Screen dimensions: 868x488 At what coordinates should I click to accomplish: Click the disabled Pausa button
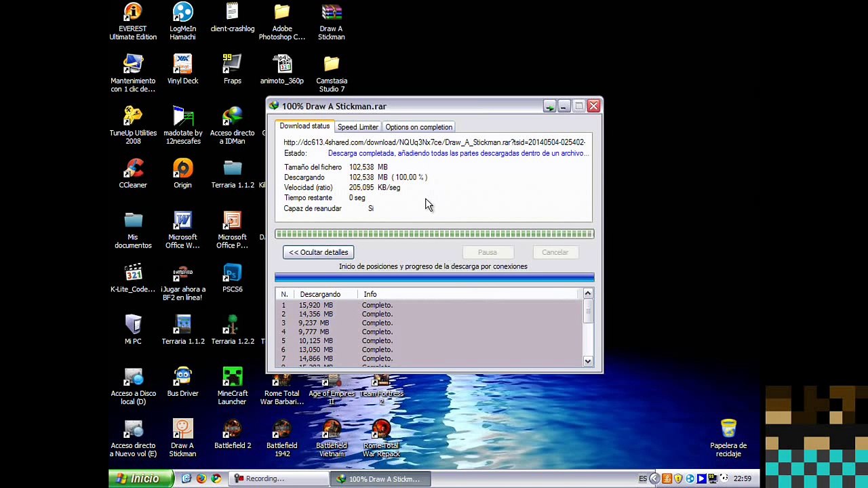[487, 252]
